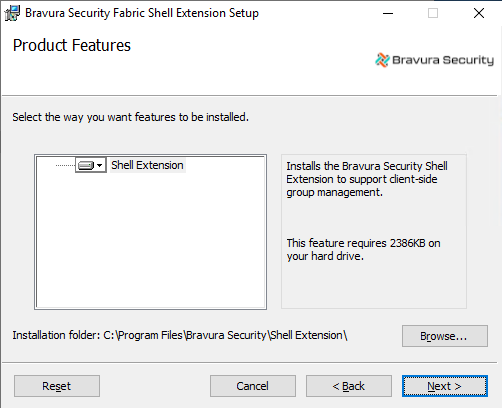This screenshot has width=502, height=408.
Task: Select the Shell Extension feature item
Action: (147, 165)
